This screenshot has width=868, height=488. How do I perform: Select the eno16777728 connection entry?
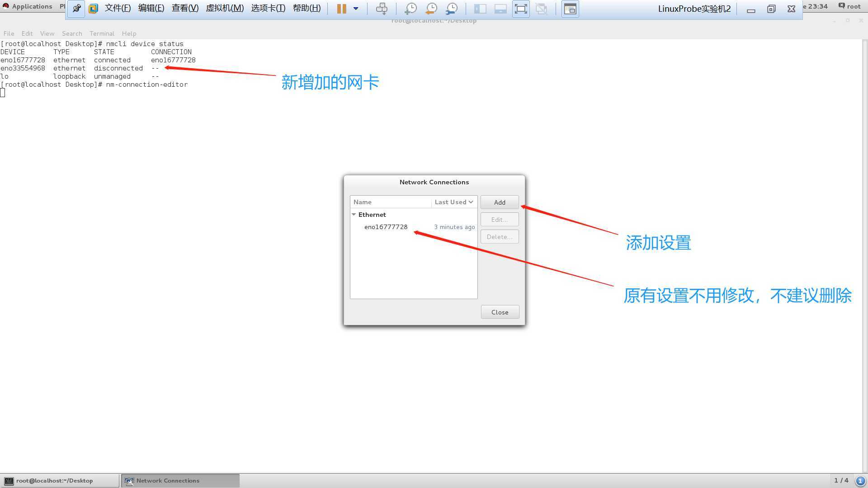pos(385,226)
